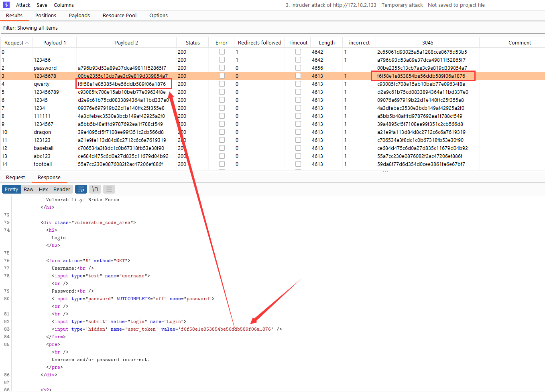The width and height of the screenshot is (545, 392).
Task: Open the Attack menu
Action: [x=23, y=5]
